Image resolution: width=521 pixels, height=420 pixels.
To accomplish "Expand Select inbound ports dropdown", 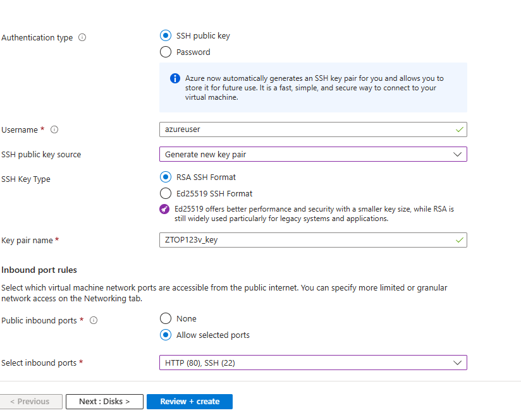I will (313, 363).
